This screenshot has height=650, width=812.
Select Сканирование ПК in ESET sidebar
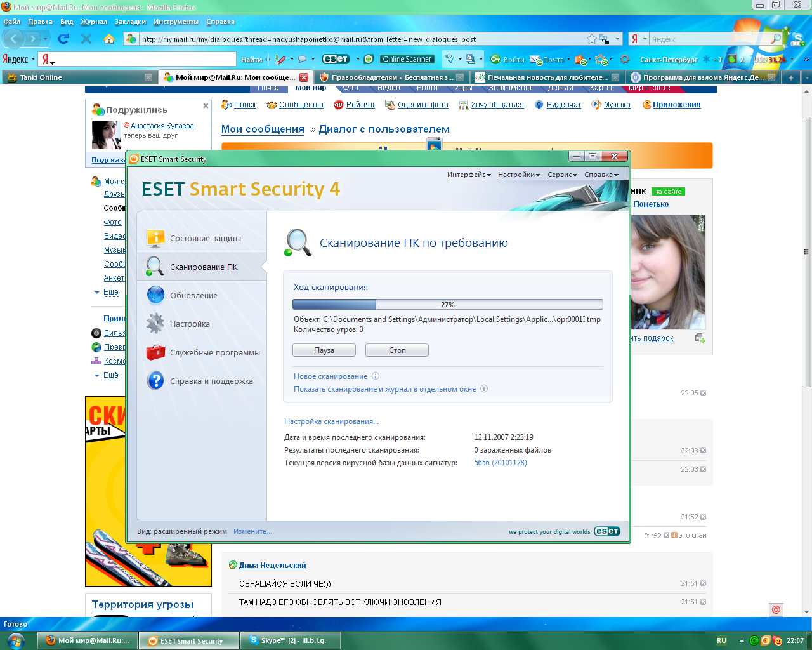click(202, 267)
